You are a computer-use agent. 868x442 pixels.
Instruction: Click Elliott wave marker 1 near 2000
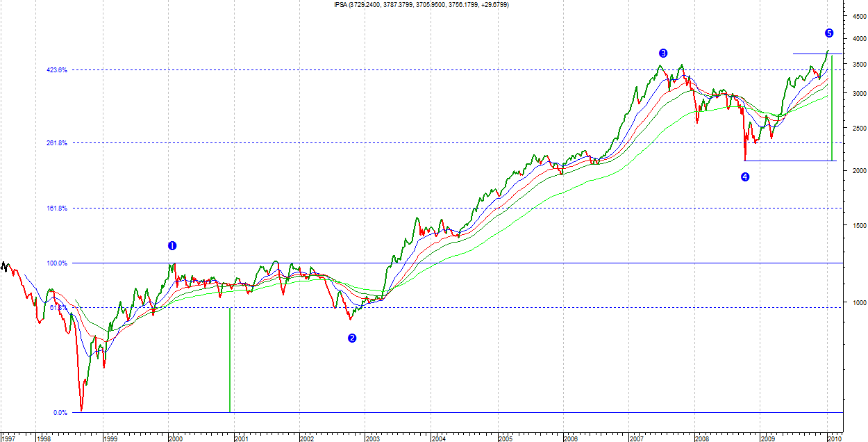pyautogui.click(x=172, y=245)
